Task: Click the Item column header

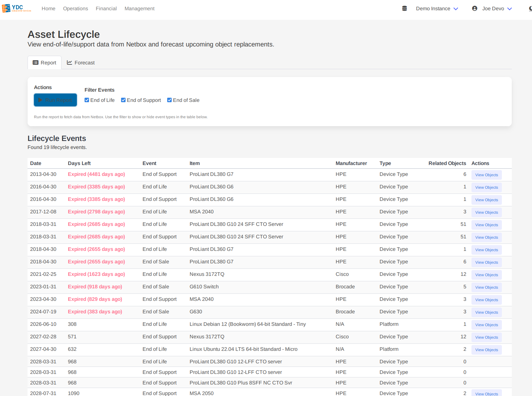Action: point(194,163)
